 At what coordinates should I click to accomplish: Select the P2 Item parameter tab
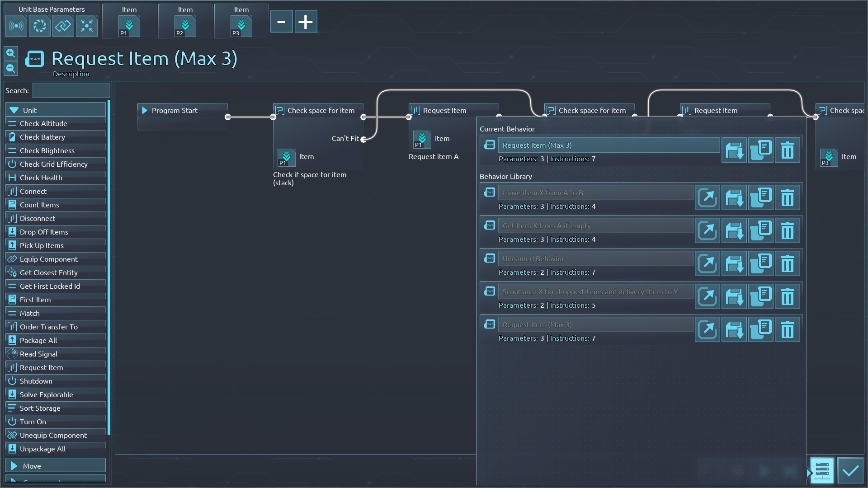(185, 26)
